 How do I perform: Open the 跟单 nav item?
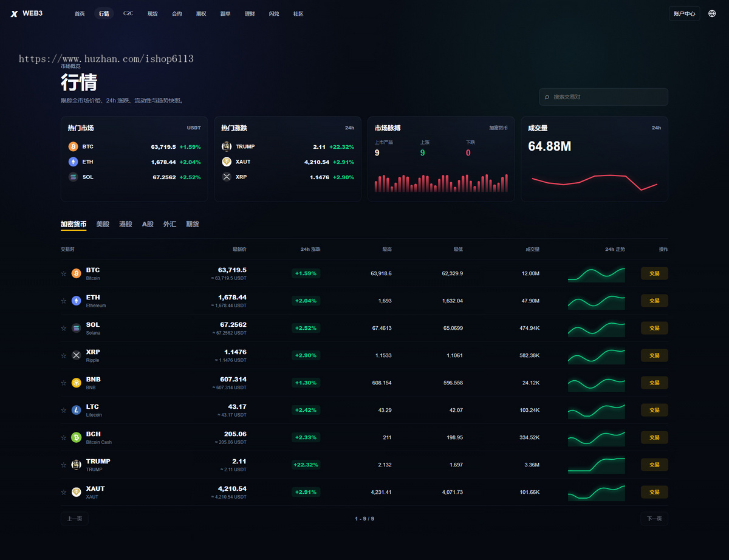[225, 13]
